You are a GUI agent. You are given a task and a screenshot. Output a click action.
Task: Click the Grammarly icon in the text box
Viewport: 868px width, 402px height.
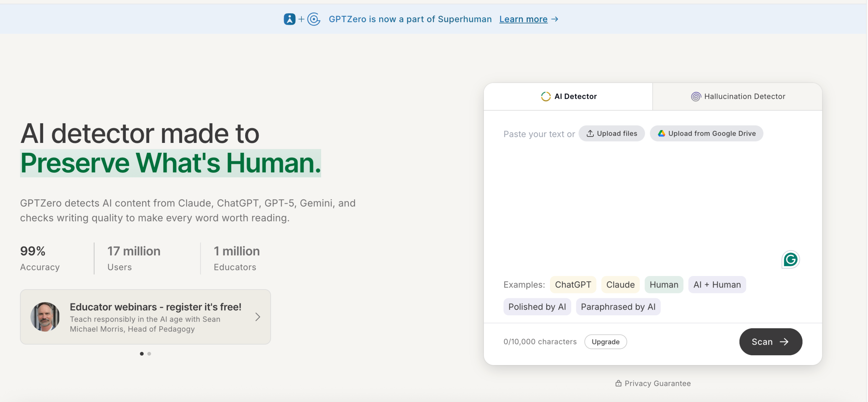click(x=790, y=260)
